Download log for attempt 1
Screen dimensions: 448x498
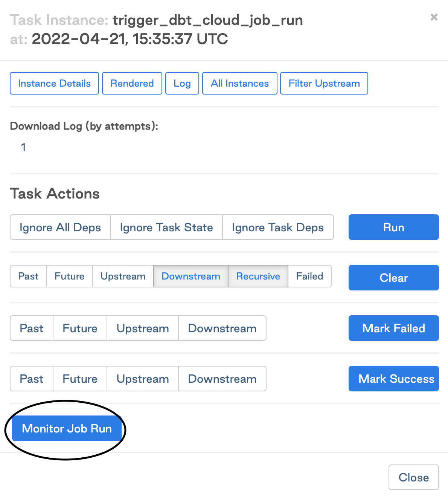coord(23,147)
